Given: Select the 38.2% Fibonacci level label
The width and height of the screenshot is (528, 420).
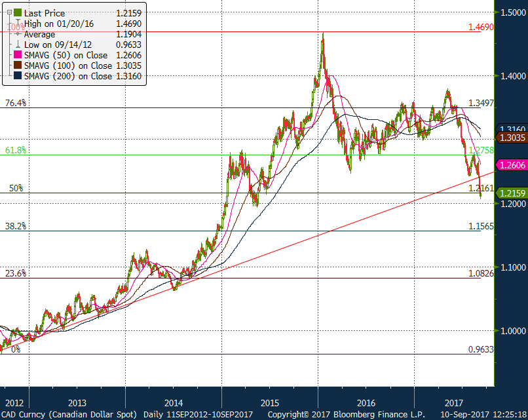Looking at the screenshot, I should coord(16,226).
